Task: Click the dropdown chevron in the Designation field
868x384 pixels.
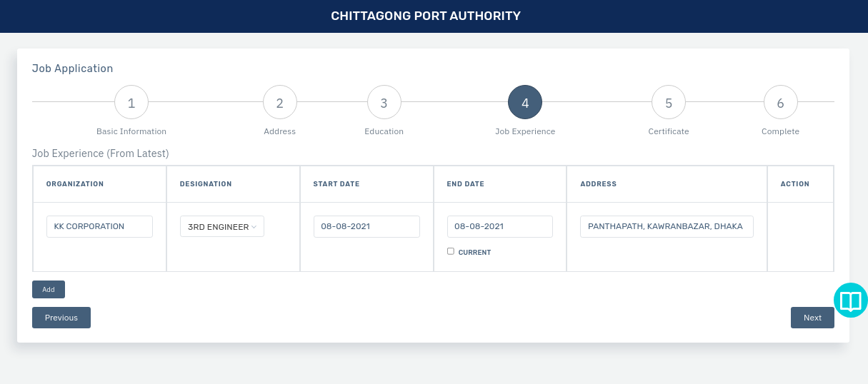Action: pyautogui.click(x=254, y=227)
